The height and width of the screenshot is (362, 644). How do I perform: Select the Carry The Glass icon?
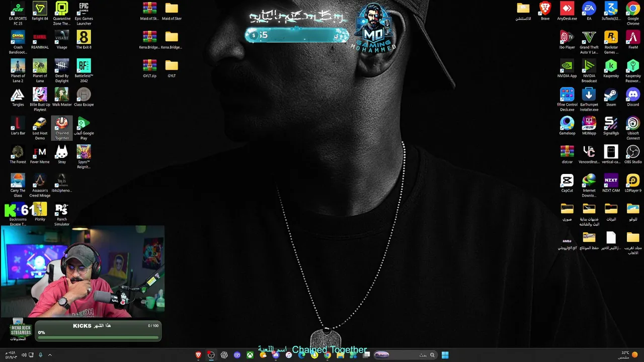(x=18, y=186)
